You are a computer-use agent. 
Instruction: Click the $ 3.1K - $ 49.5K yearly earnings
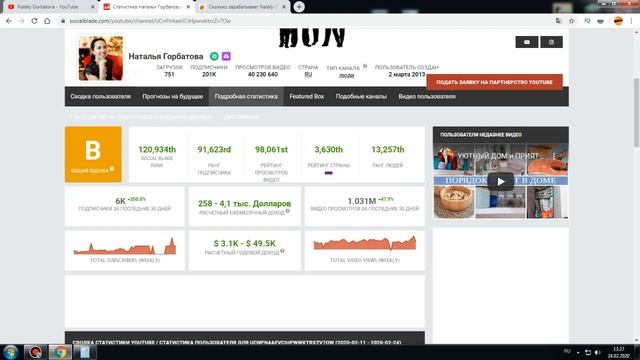tap(244, 244)
